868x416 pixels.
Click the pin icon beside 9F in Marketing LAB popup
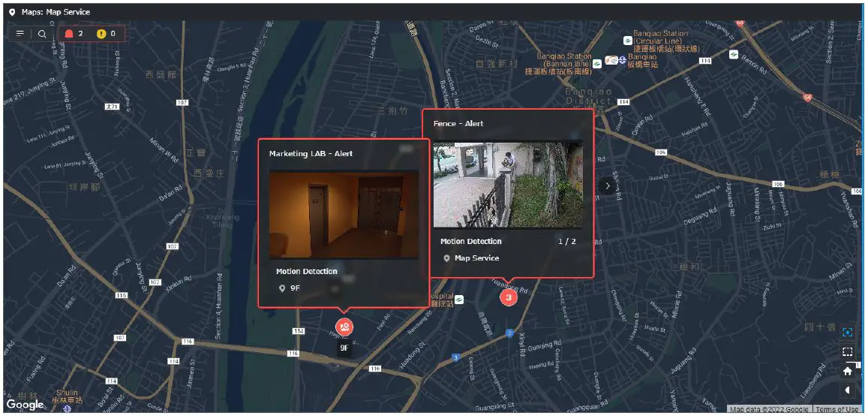click(x=282, y=288)
